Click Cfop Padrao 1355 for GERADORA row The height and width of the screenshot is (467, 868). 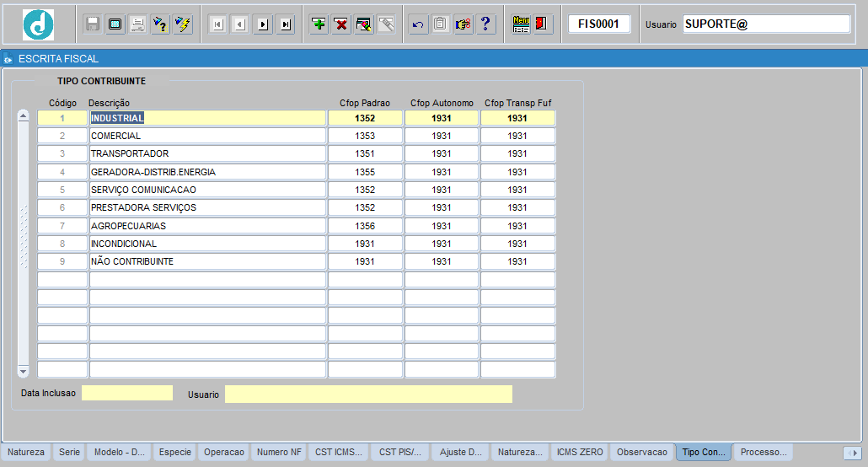tap(365, 172)
